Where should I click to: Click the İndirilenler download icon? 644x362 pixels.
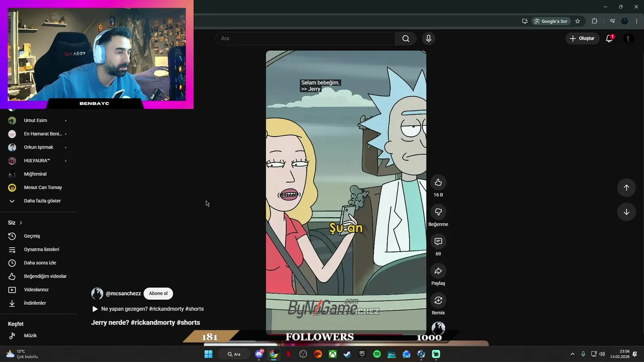[12, 303]
